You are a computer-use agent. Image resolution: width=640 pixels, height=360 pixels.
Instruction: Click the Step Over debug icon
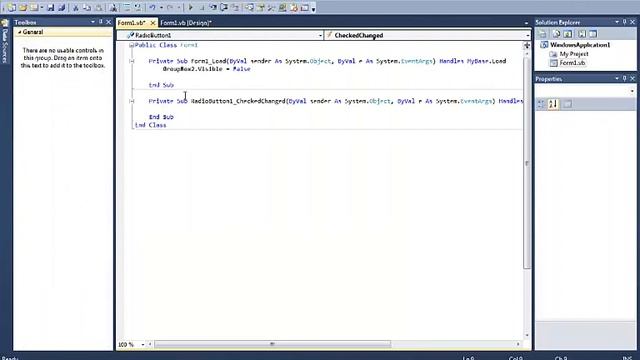point(224,8)
